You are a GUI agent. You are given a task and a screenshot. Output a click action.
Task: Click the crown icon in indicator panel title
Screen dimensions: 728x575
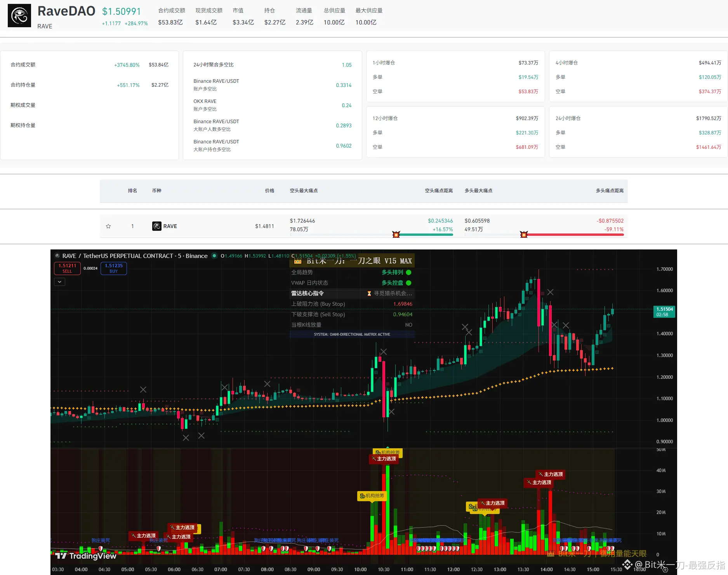point(298,261)
